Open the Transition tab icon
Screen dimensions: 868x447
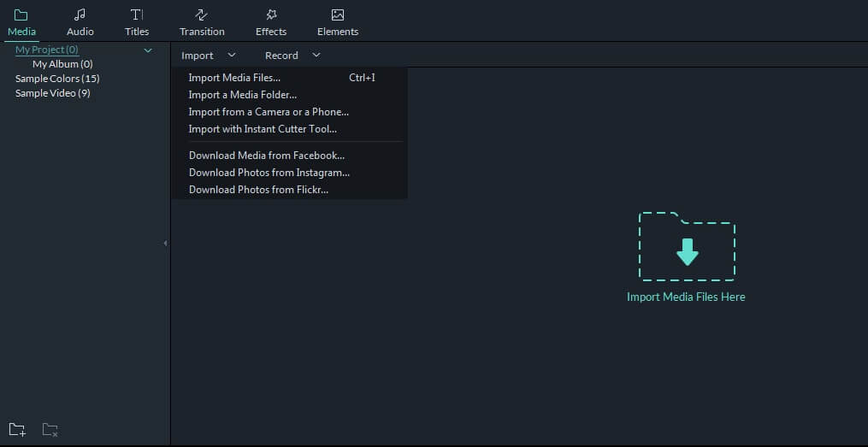click(202, 15)
